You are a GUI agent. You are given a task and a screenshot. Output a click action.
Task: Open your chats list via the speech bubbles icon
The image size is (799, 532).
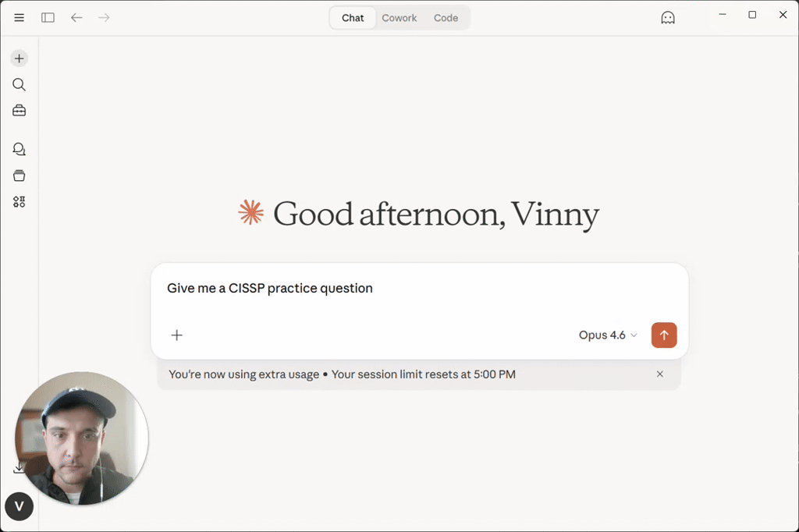[19, 149]
